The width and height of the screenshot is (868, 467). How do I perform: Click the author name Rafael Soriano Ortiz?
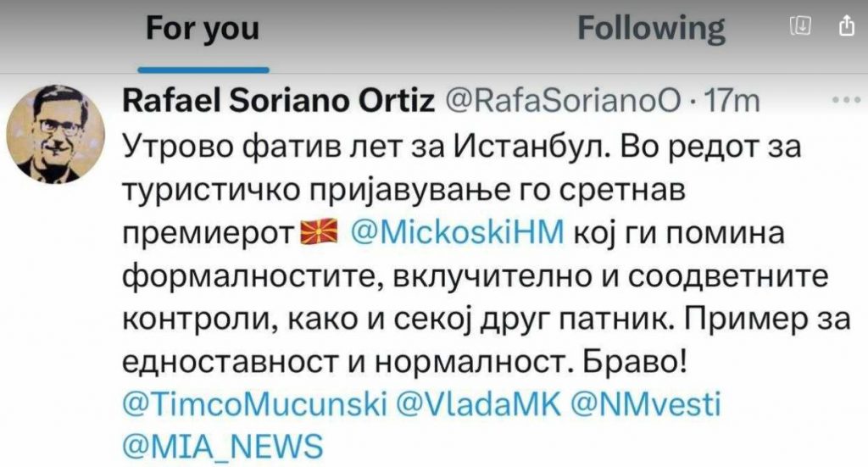click(x=279, y=102)
